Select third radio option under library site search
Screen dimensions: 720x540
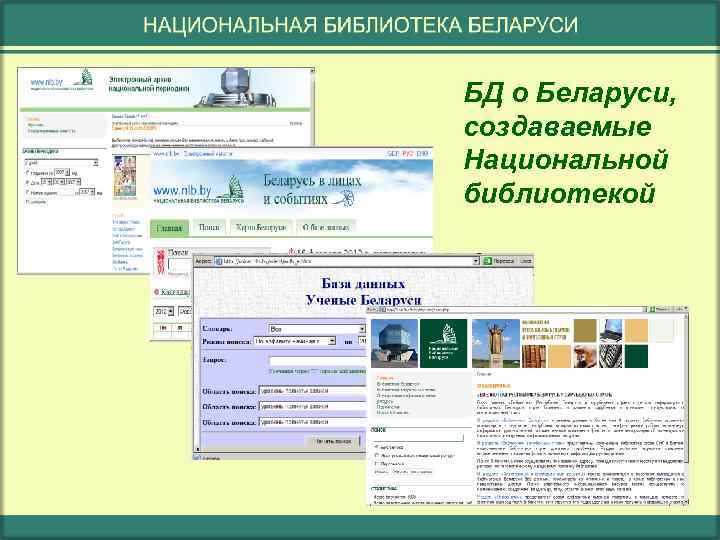tap(377, 464)
